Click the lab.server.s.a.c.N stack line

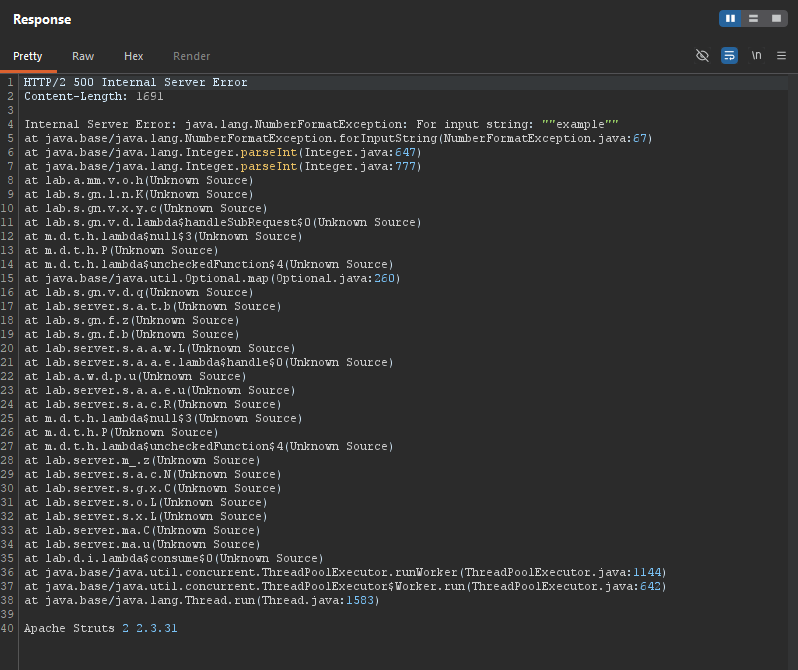point(153,474)
